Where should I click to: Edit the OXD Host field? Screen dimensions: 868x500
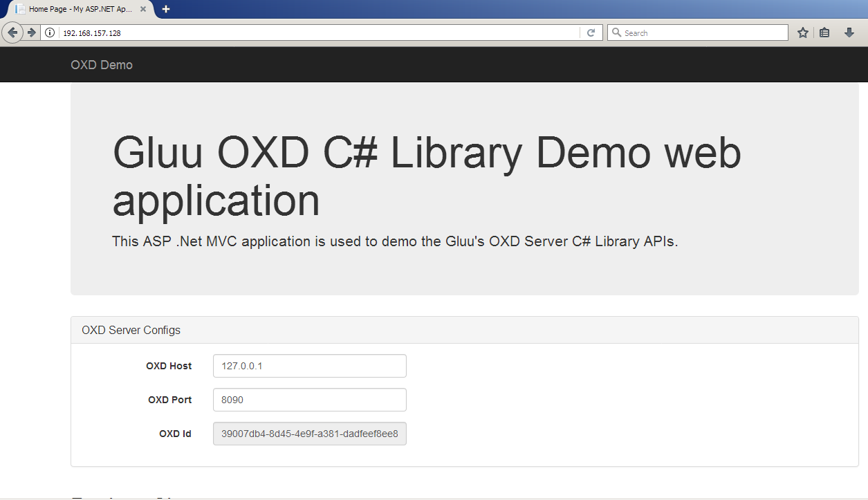(309, 366)
